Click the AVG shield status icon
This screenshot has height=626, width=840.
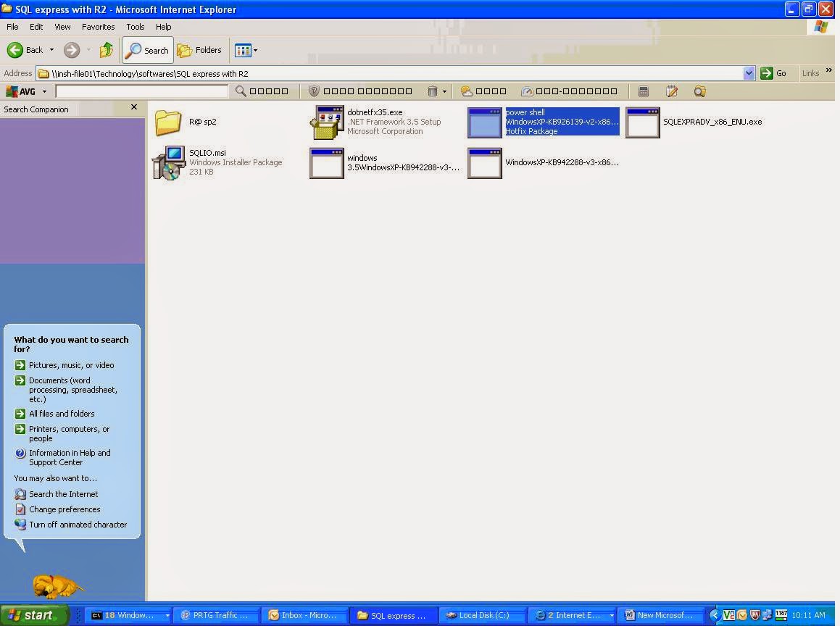[314, 91]
